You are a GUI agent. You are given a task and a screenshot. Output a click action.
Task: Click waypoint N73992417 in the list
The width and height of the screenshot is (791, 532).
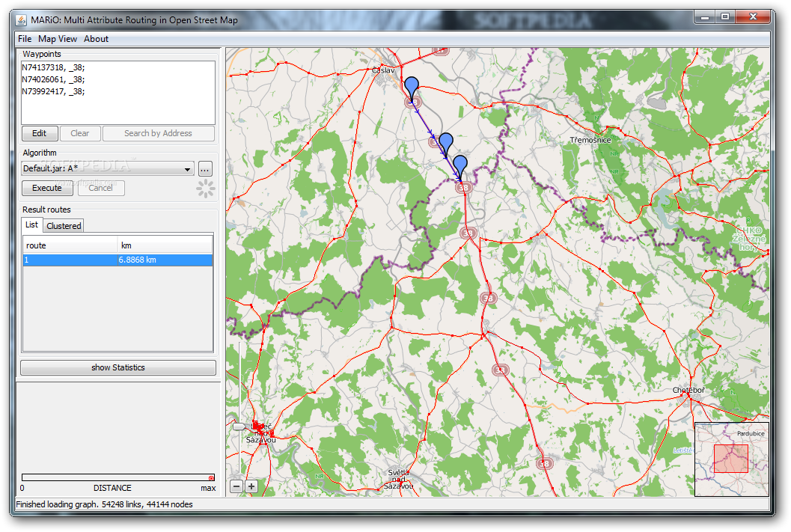(53, 92)
